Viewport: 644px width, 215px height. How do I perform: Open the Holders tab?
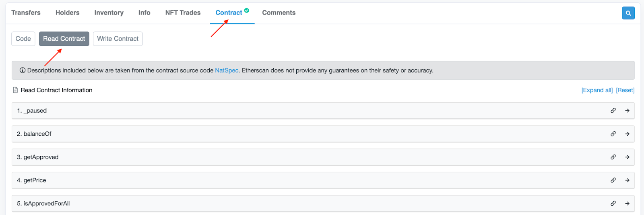tap(67, 12)
